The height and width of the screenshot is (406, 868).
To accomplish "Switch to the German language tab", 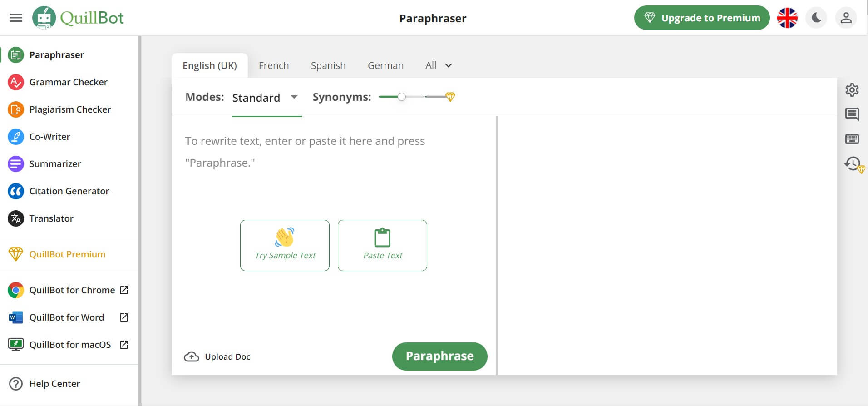I will pos(385,65).
